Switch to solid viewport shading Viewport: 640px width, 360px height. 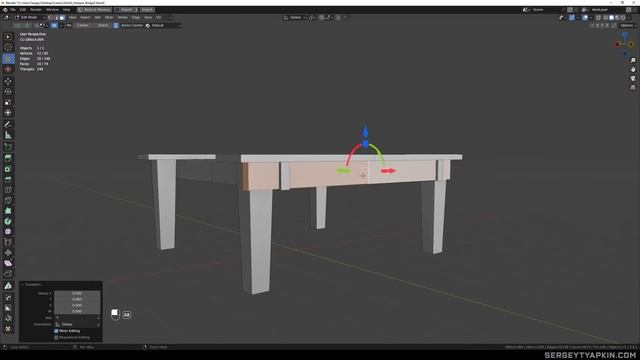[x=611, y=18]
